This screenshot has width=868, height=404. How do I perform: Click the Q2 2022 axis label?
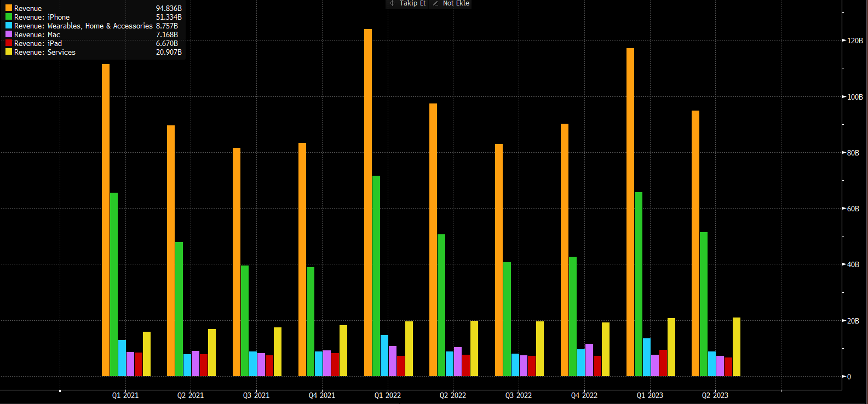pyautogui.click(x=453, y=395)
